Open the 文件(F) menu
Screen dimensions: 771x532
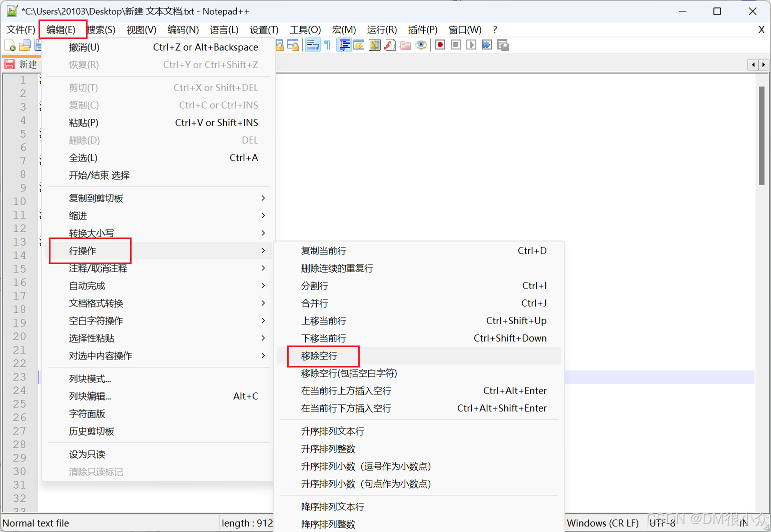(x=21, y=30)
